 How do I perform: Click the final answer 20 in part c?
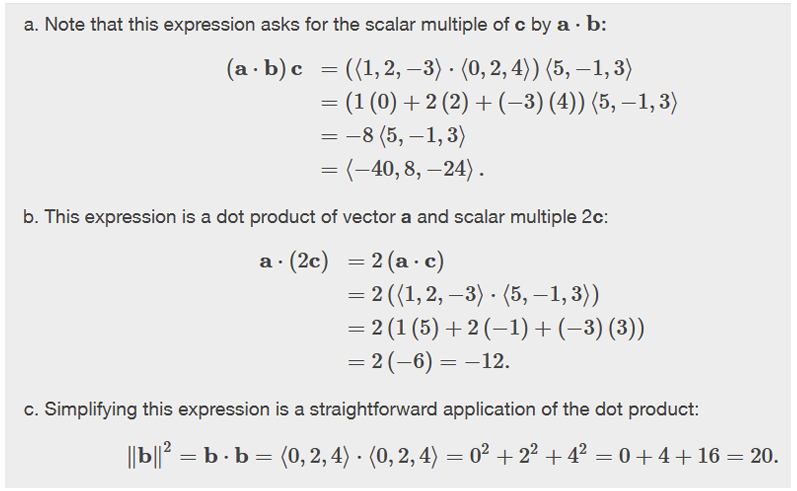pyautogui.click(x=762, y=455)
